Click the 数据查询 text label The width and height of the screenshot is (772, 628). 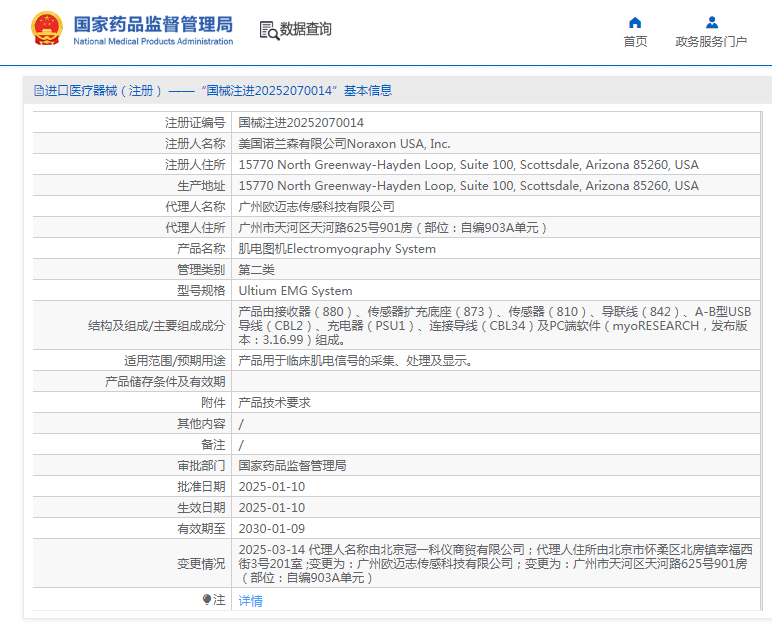click(x=306, y=30)
